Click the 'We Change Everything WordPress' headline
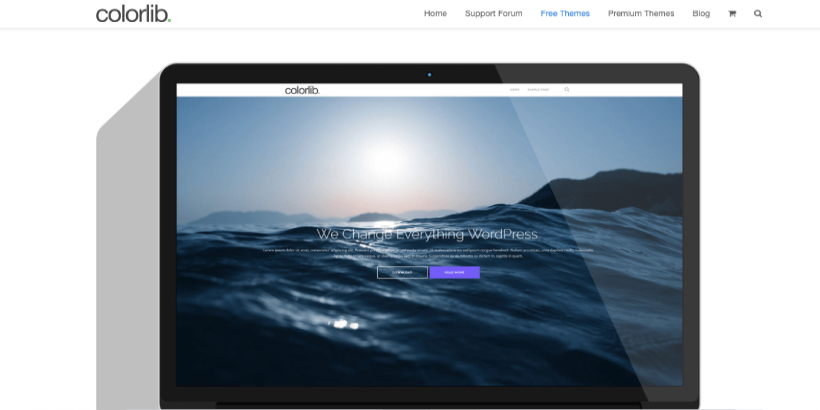Image resolution: width=820 pixels, height=410 pixels. [x=427, y=234]
